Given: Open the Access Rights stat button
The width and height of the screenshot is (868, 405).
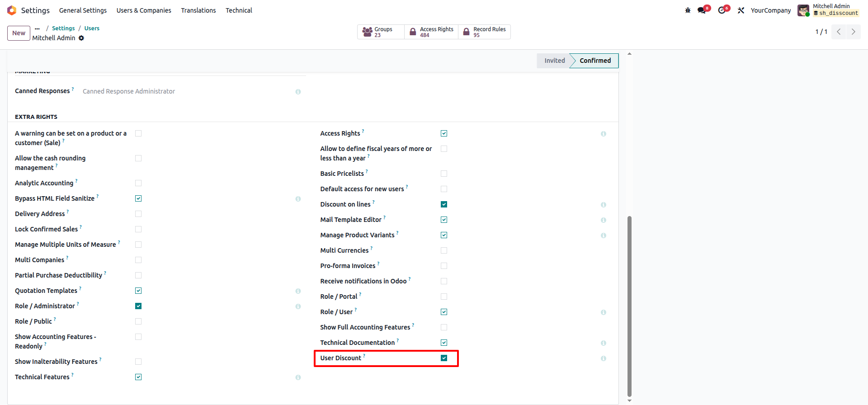Looking at the screenshot, I should 431,32.
